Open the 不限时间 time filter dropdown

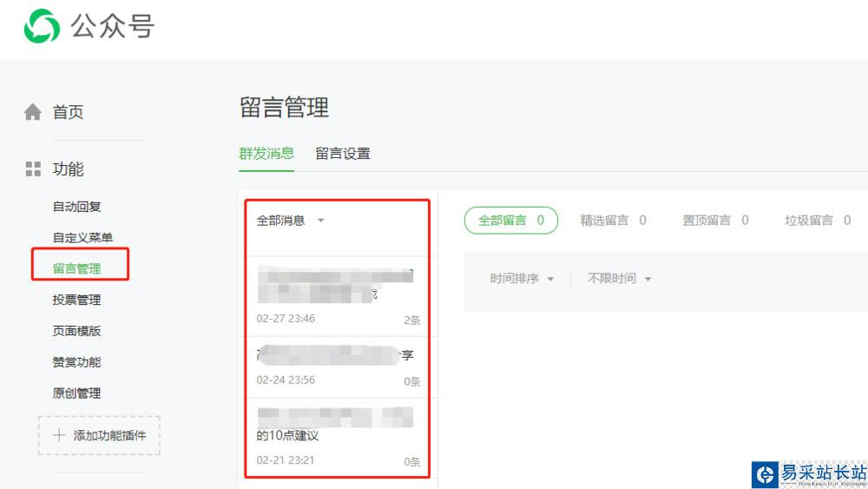click(619, 279)
